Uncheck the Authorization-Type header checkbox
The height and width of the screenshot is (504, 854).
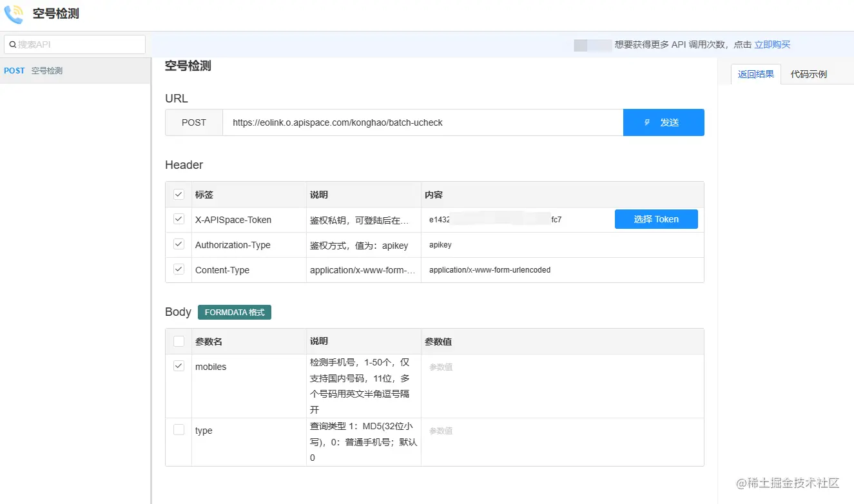tap(179, 244)
